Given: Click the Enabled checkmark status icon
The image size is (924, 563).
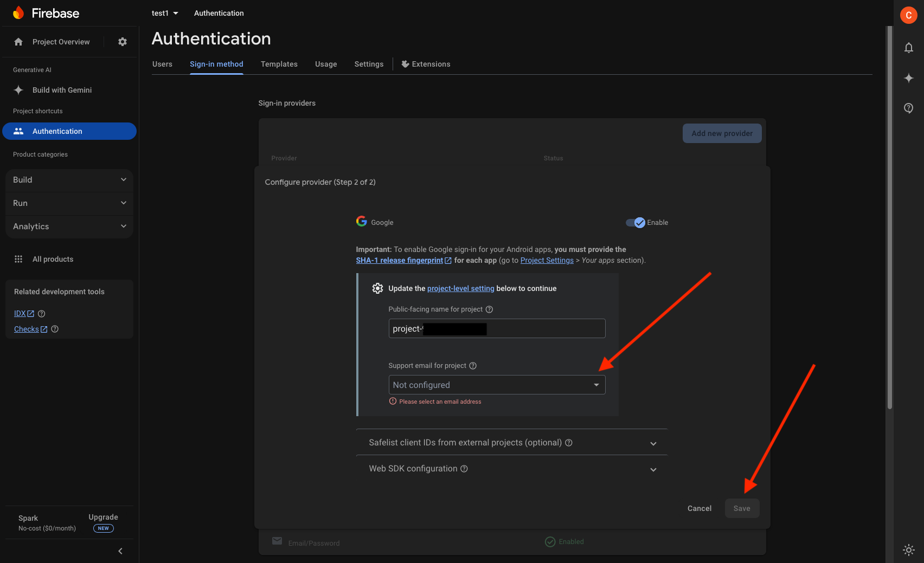Looking at the screenshot, I should tap(550, 542).
